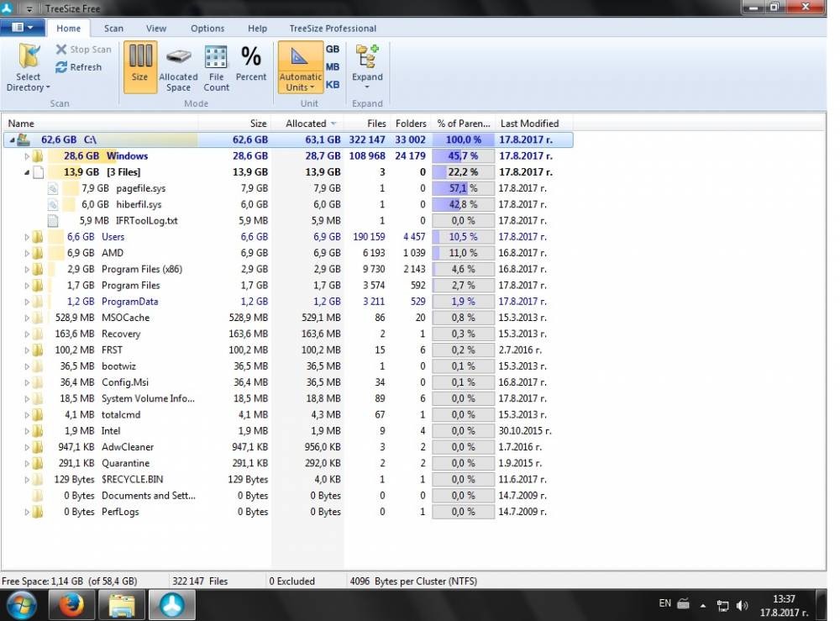The height and width of the screenshot is (621, 840).
Task: Click the Stop Scan icon
Action: [61, 50]
